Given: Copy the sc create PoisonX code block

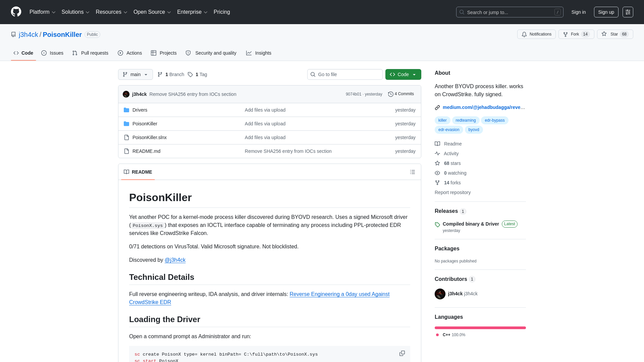Looking at the screenshot, I should point(401,353).
